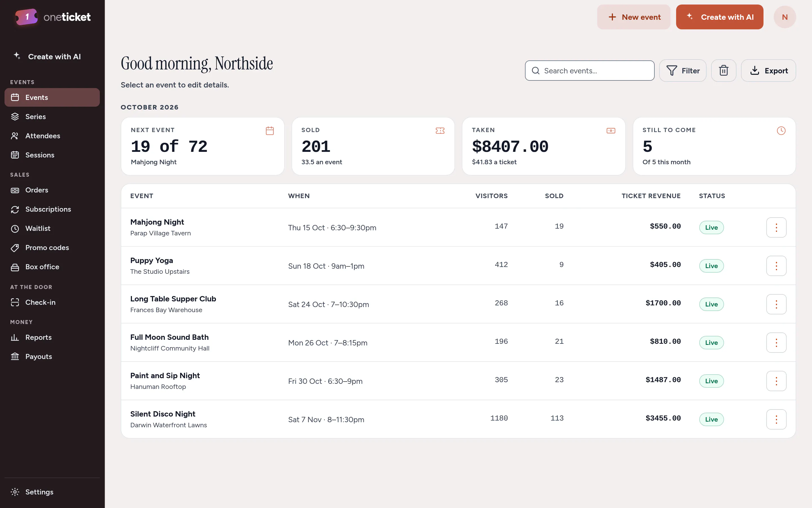Click the Promo codes tag icon
The height and width of the screenshot is (508, 812).
pos(15,248)
